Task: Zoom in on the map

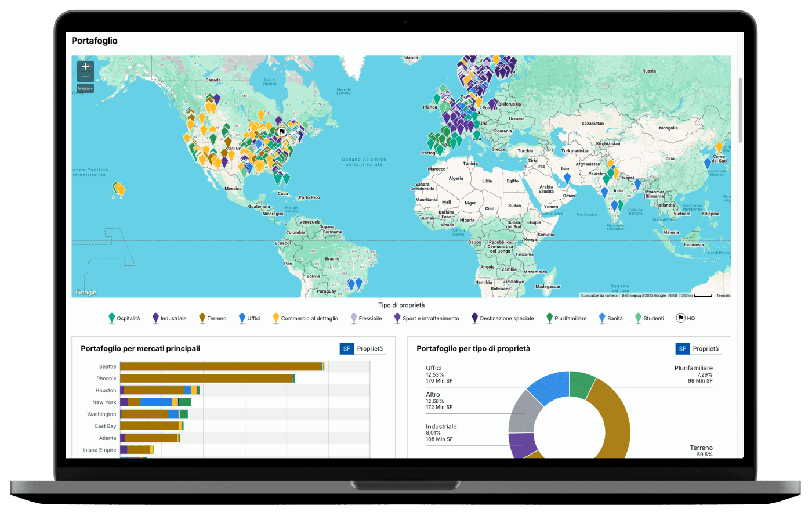Action: [x=85, y=66]
